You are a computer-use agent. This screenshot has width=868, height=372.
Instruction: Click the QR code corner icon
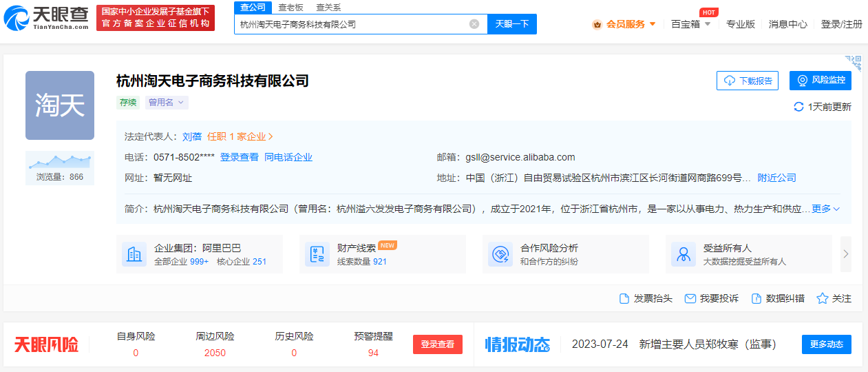854,63
